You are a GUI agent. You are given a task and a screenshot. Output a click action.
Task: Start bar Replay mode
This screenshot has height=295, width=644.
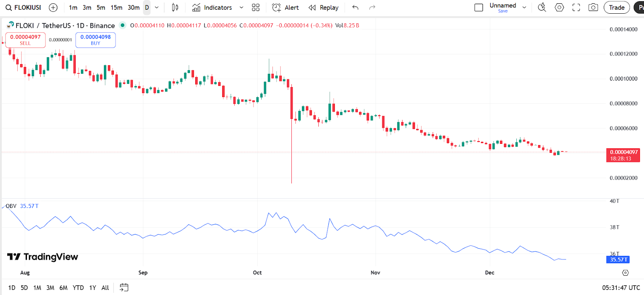[324, 8]
